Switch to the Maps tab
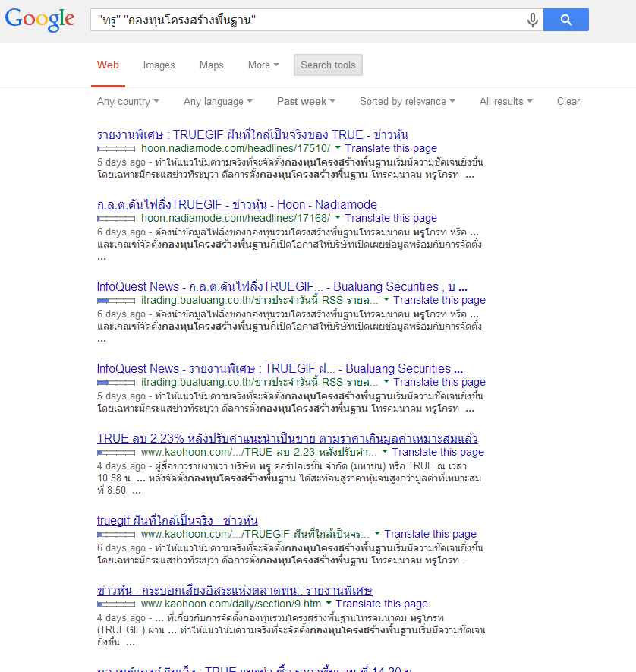The image size is (636, 672). pos(212,65)
